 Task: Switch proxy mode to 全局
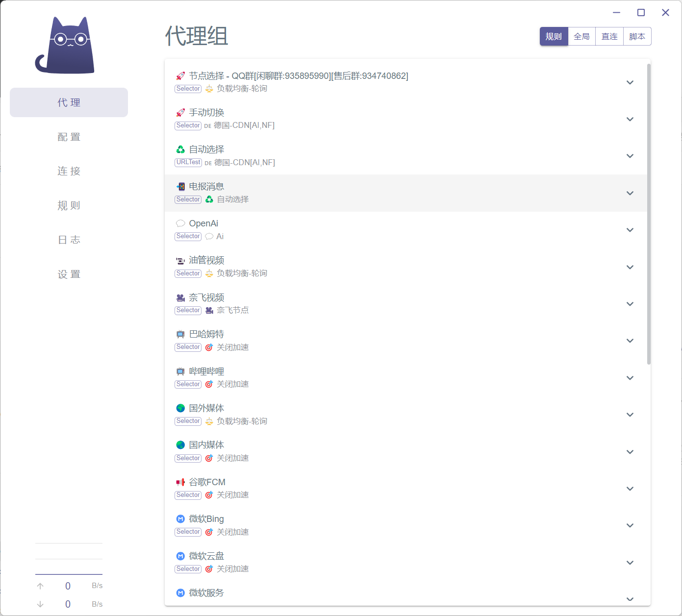pyautogui.click(x=581, y=37)
